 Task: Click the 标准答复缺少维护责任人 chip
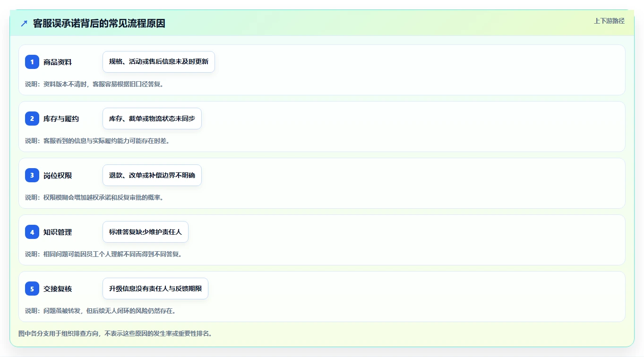146,232
